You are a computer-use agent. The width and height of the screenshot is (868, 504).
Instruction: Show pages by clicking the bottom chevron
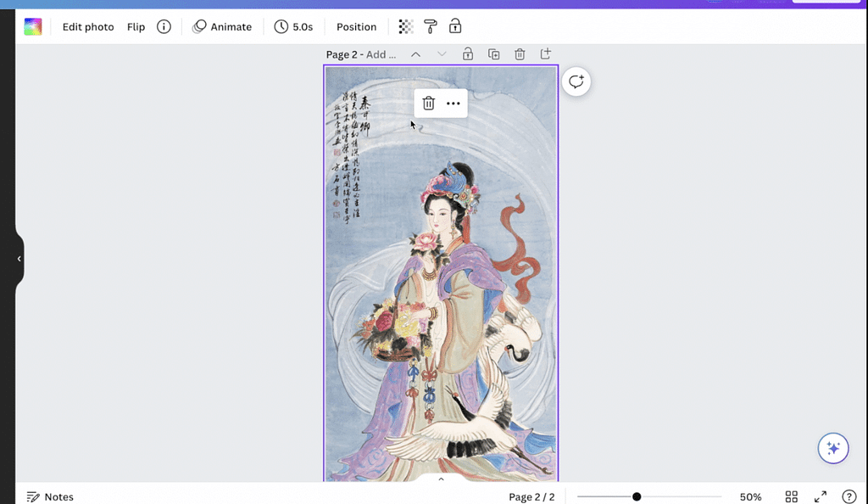(x=441, y=479)
